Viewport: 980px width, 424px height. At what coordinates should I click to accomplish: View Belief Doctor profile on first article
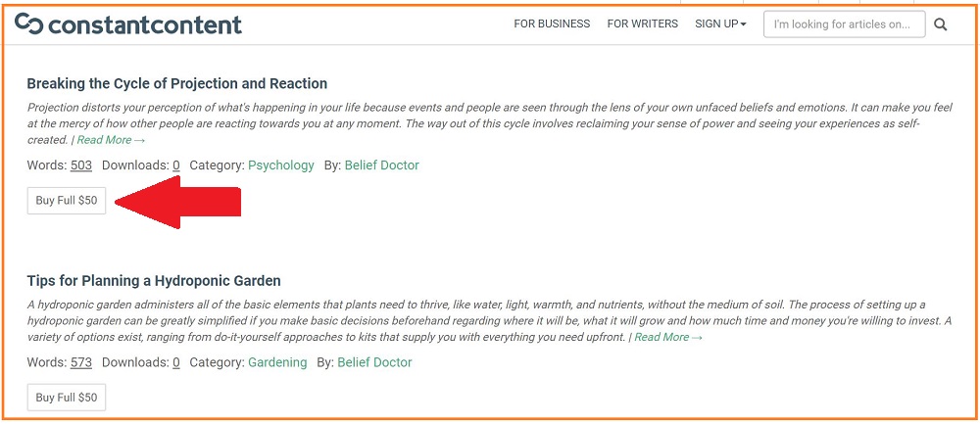tap(382, 165)
